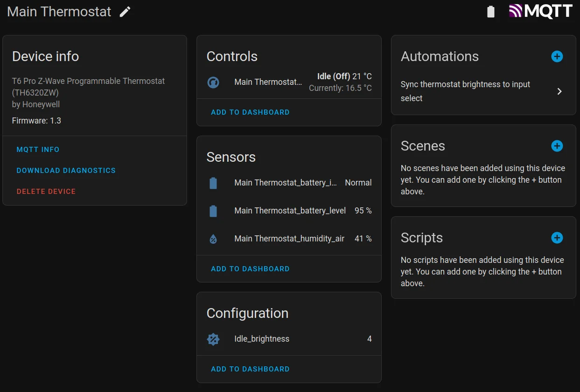Image resolution: width=580 pixels, height=392 pixels.
Task: Open the MQTT logo in the header
Action: [x=540, y=11]
